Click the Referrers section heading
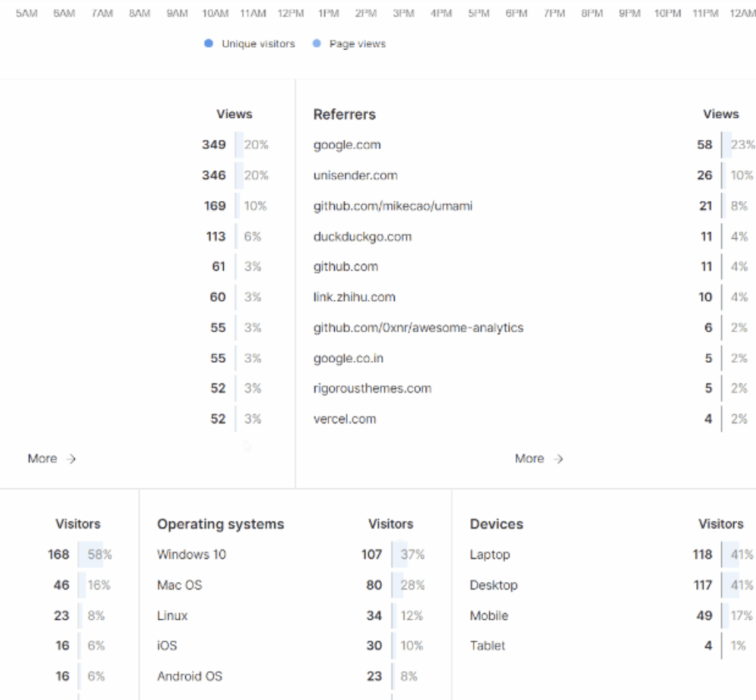This screenshot has width=756, height=700. click(344, 114)
